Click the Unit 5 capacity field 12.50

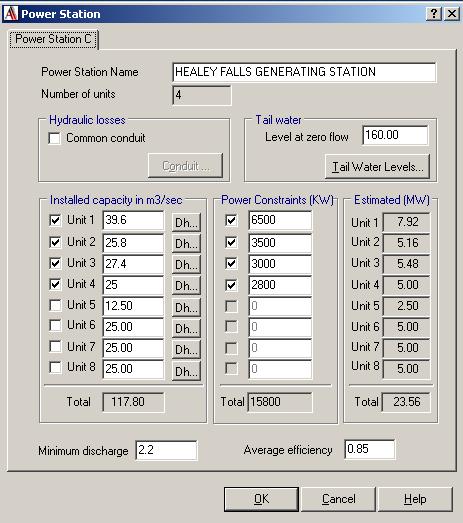tap(133, 306)
